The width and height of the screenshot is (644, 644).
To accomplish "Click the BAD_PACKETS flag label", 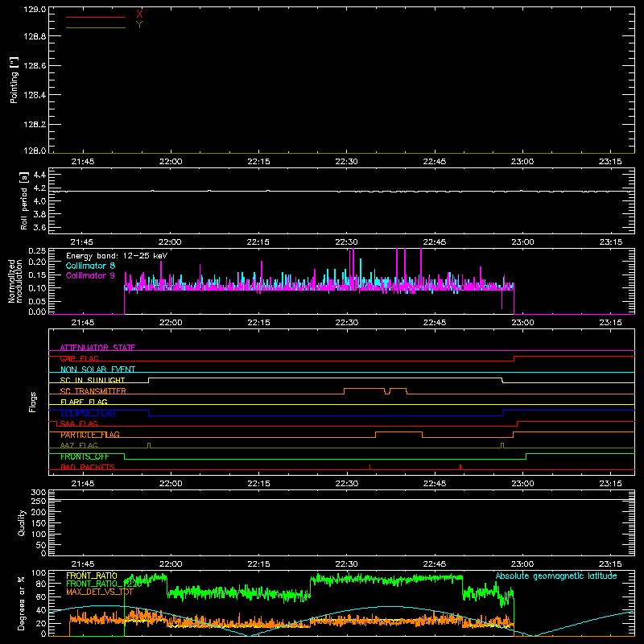I will [88, 468].
